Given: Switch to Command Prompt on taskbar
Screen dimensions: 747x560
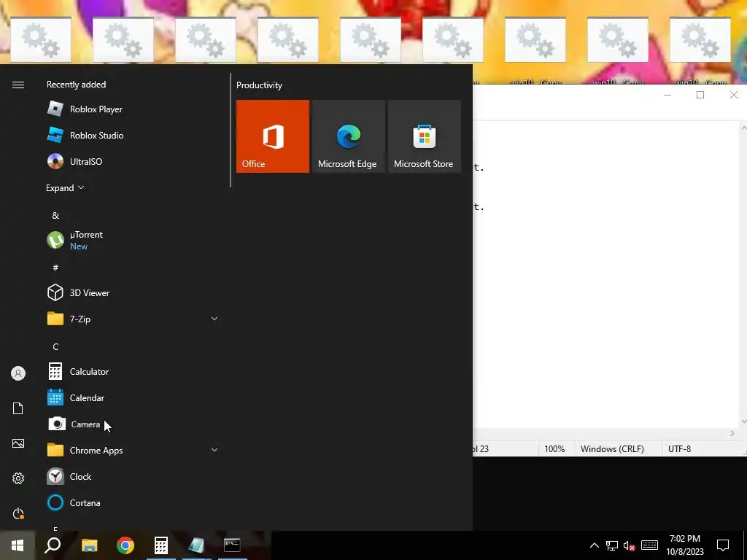Looking at the screenshot, I should coord(232,545).
